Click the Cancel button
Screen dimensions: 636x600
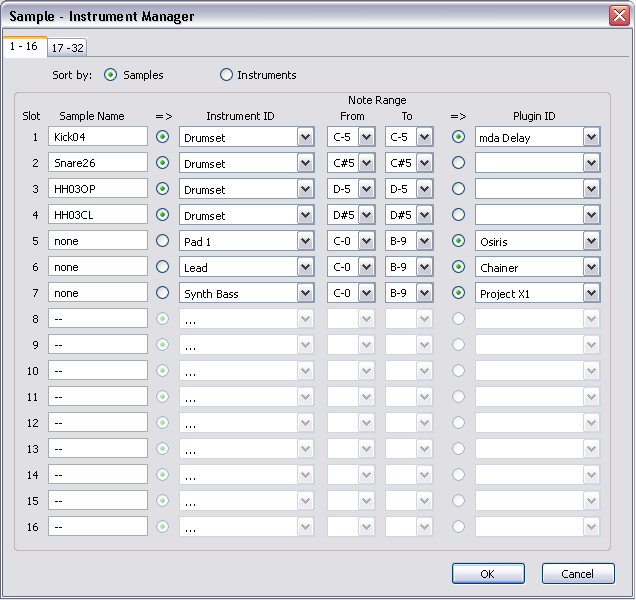[x=577, y=574]
